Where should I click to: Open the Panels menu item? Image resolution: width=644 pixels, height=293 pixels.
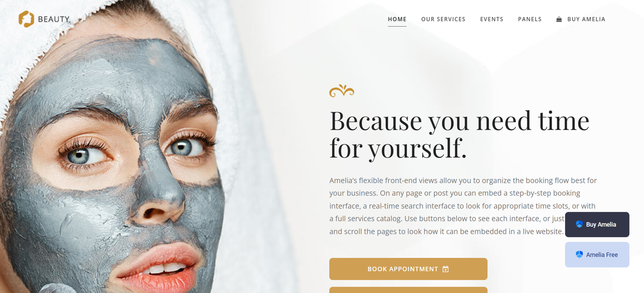pos(530,19)
